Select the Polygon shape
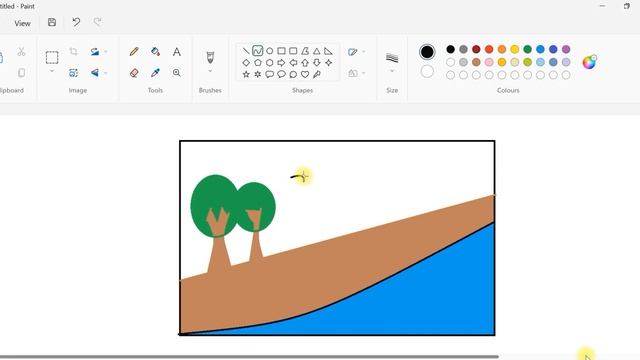Image resolution: width=640 pixels, height=360 pixels. 305,51
